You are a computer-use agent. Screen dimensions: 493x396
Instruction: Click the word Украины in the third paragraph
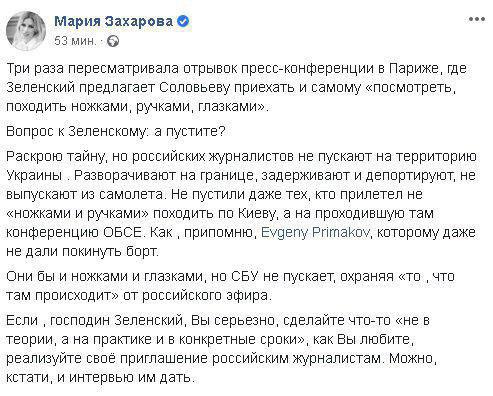(34, 175)
